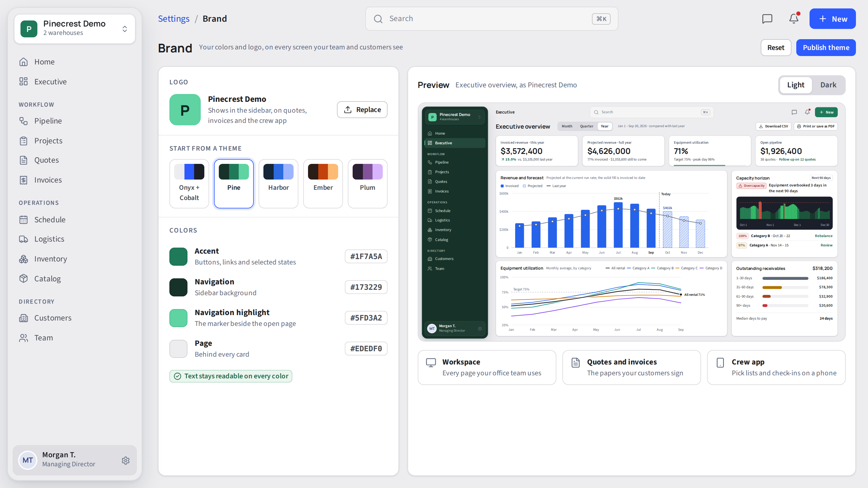Select the Harbor theme card
Image resolution: width=868 pixels, height=488 pixels.
[278, 184]
